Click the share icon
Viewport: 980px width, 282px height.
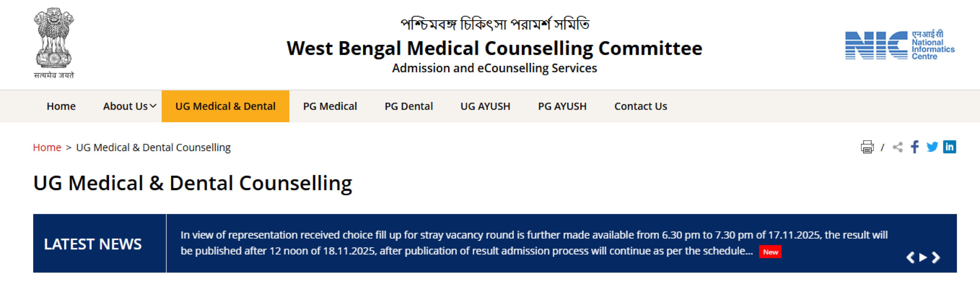(x=897, y=147)
